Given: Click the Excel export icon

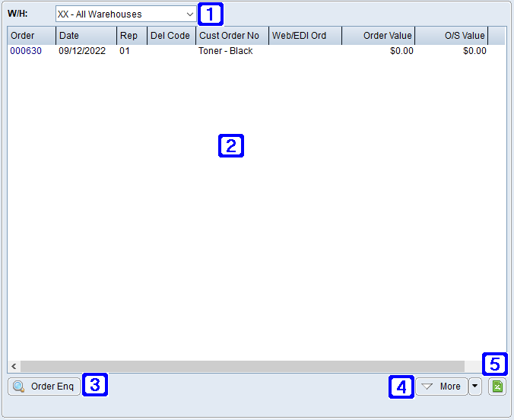Looking at the screenshot, I should click(497, 387).
